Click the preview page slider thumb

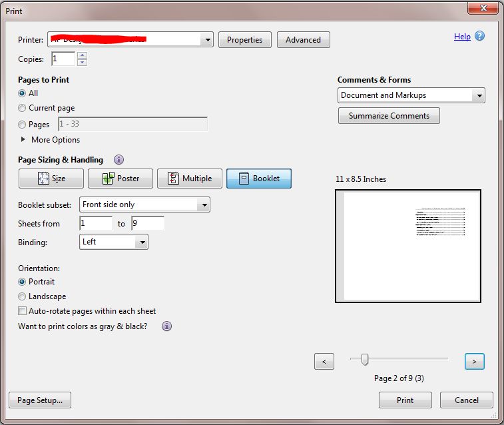coord(364,360)
